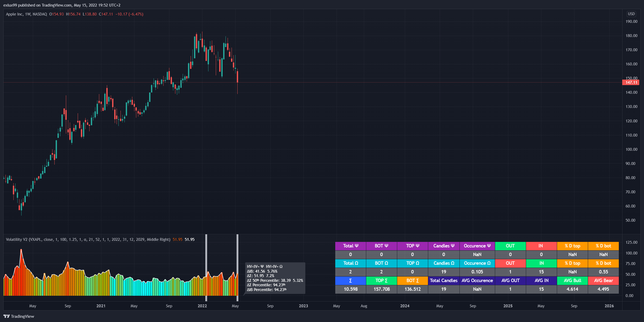This screenshot has height=322, width=644.
Task: Click the volatility spike peak near March 2020
Action: tap(21, 250)
